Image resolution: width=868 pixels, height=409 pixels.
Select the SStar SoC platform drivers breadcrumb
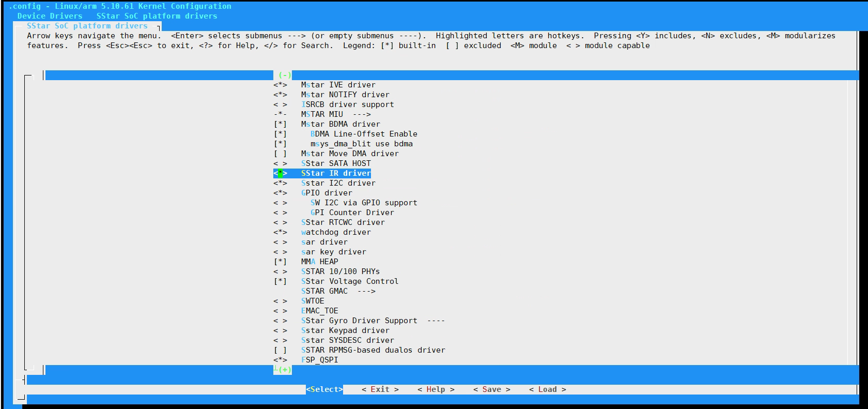click(x=157, y=16)
